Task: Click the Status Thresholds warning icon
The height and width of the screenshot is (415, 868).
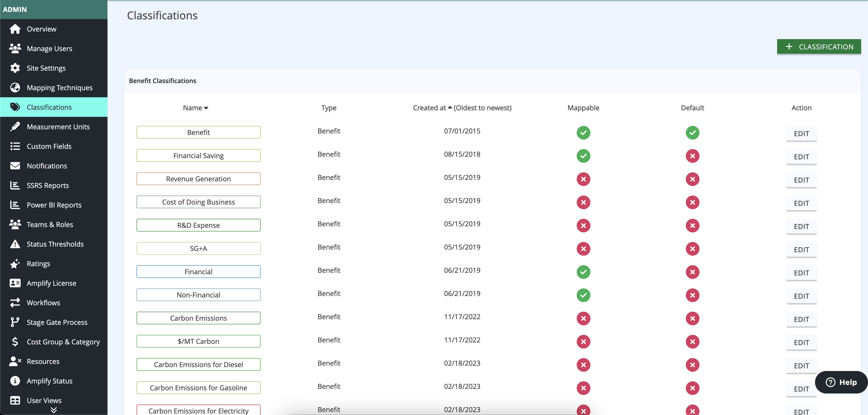Action: point(15,244)
